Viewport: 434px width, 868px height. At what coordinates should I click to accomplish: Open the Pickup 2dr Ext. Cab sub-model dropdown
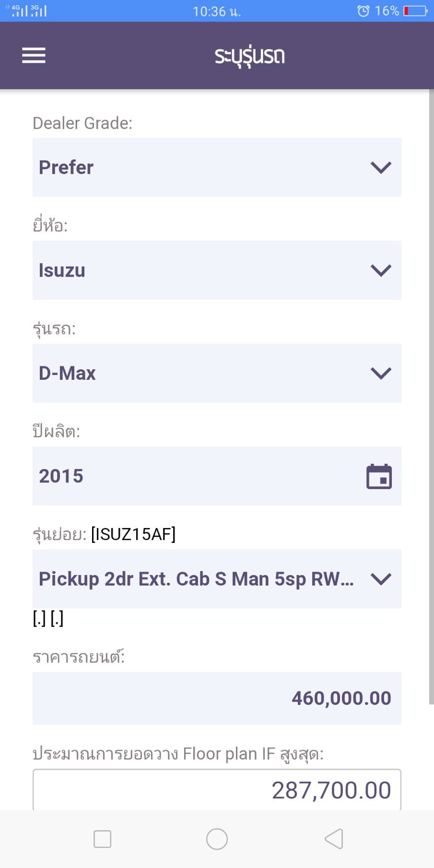[x=217, y=579]
